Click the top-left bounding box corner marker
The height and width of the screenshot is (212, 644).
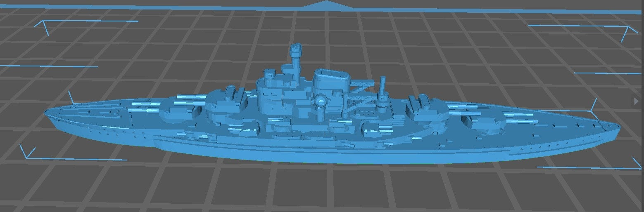coord(43,26)
